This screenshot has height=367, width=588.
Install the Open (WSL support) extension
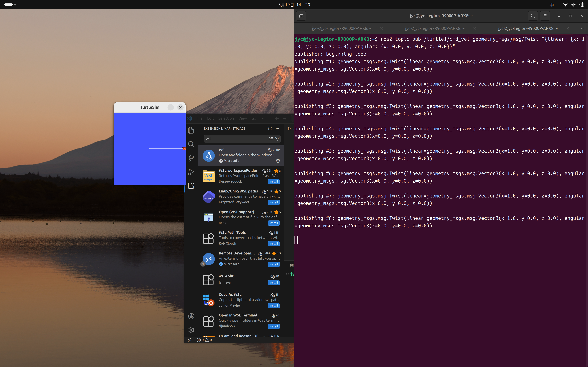click(274, 223)
